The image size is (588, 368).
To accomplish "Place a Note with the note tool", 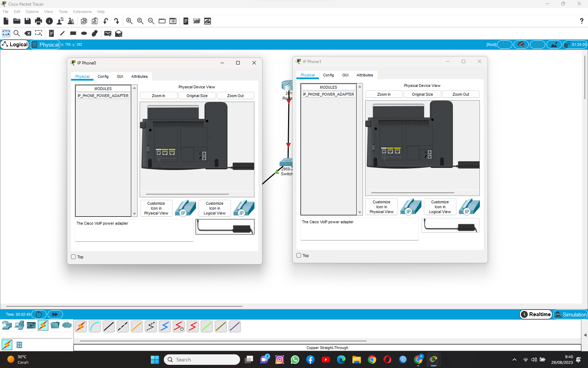I will (51, 33).
